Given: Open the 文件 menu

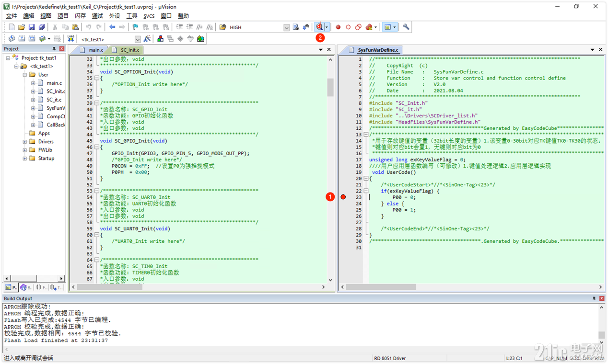Looking at the screenshot, I should tap(11, 16).
